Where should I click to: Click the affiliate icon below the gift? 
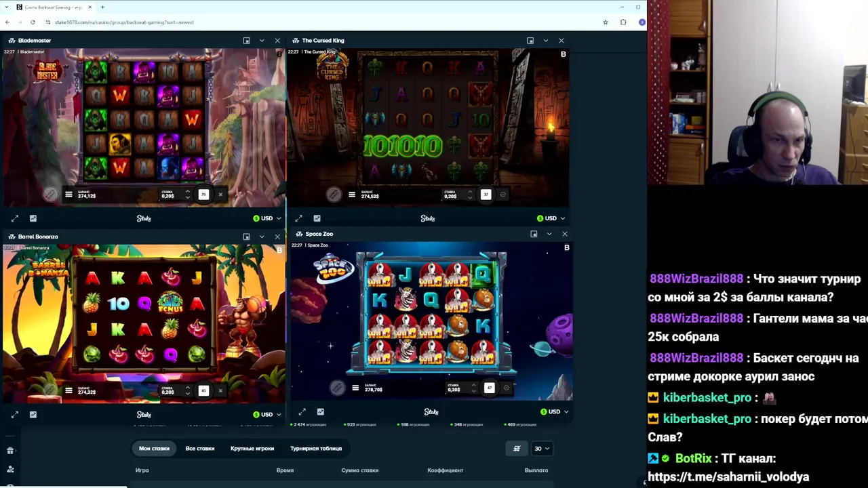tap(10, 469)
